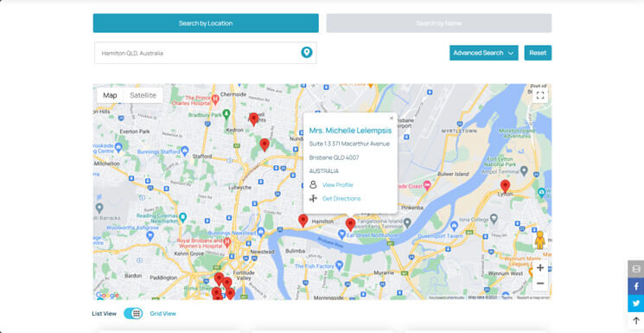This screenshot has width=644, height=333.
Task: Click the Reset button
Action: [x=538, y=53]
